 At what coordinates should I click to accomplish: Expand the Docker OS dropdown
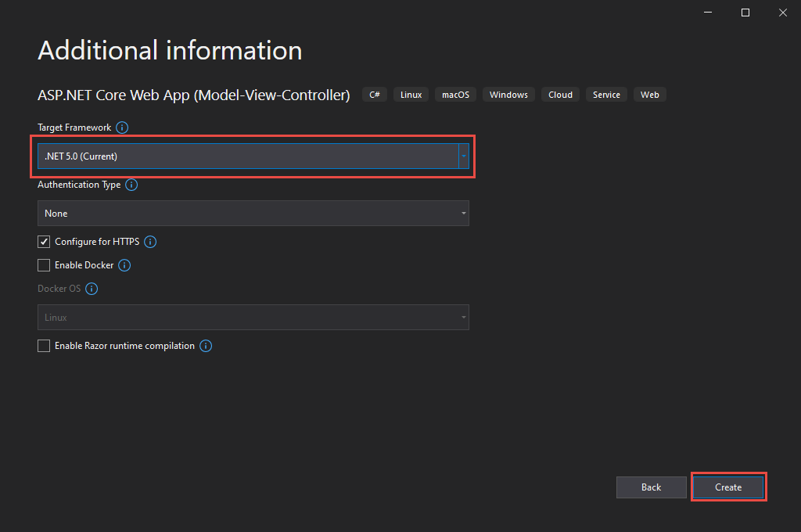[x=462, y=317]
